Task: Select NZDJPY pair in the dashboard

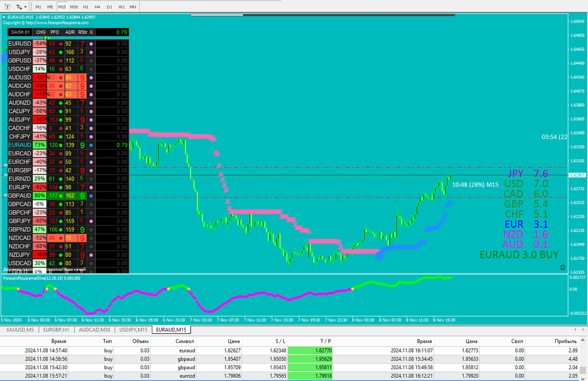Action: (x=20, y=255)
